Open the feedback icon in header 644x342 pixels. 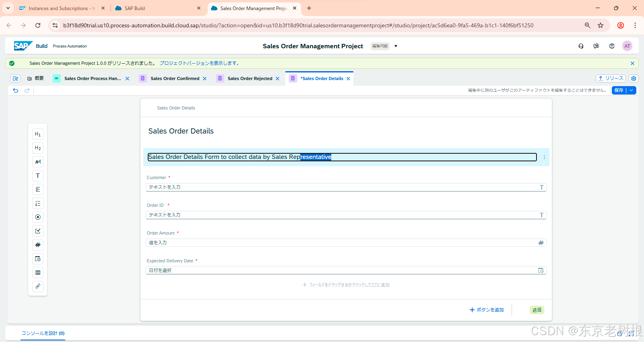tap(596, 46)
